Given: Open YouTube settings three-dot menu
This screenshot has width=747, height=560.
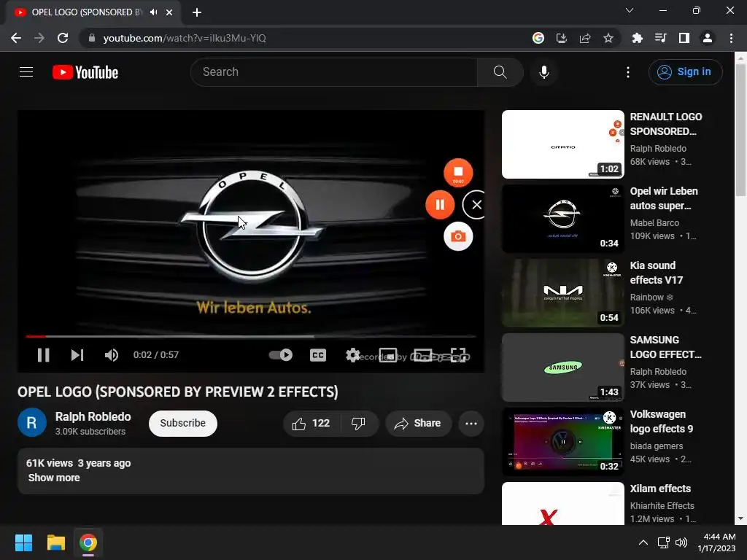Looking at the screenshot, I should click(628, 72).
